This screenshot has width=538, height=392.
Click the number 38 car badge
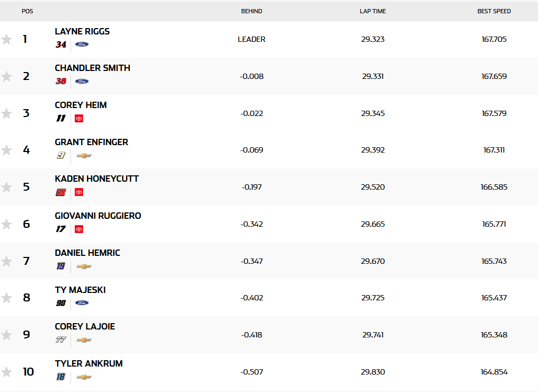pos(61,81)
